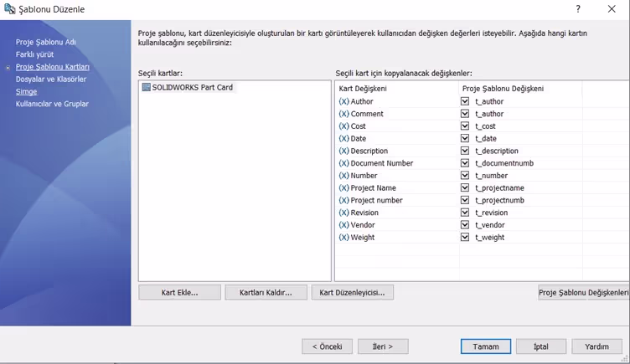The height and width of the screenshot is (364, 630).
Task: Click the variable icon beside Date
Action: pyautogui.click(x=344, y=138)
